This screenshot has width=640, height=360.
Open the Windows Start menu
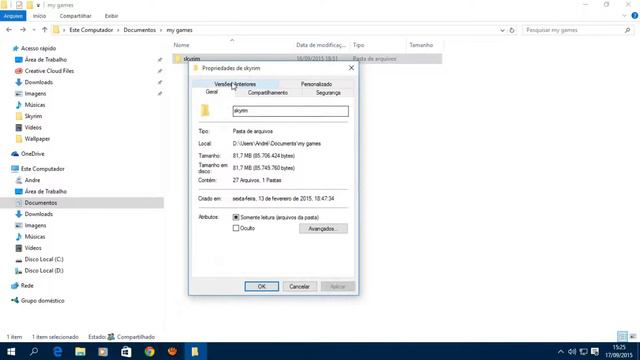(11, 351)
